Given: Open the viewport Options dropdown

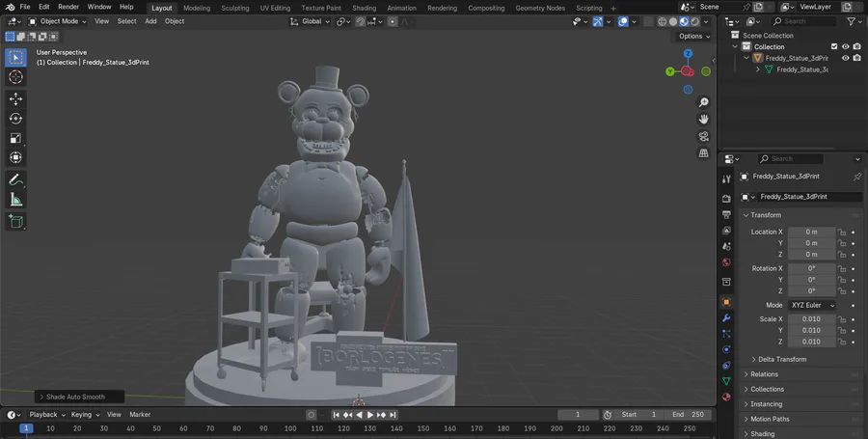Looking at the screenshot, I should click(x=694, y=36).
